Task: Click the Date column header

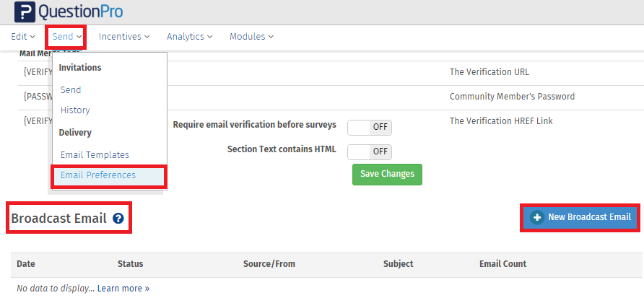Action: pos(26,264)
